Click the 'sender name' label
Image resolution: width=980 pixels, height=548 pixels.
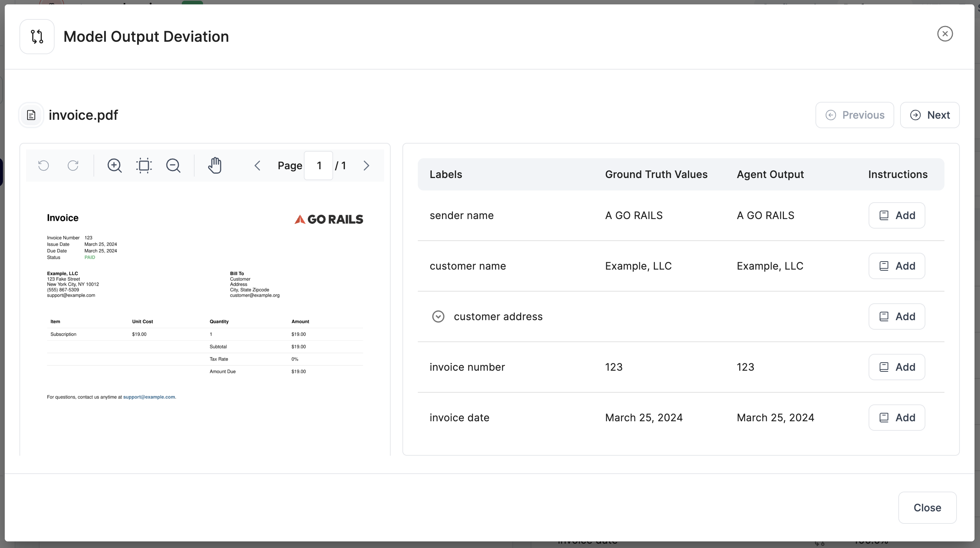(x=461, y=216)
